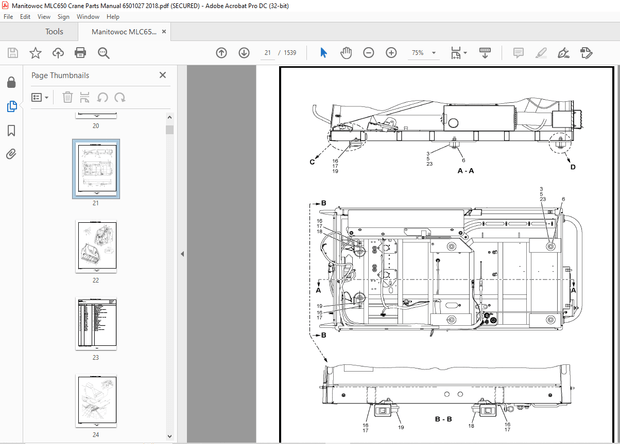The image size is (620, 444).
Task: Select the highlighter pen tool
Action: coord(541,53)
